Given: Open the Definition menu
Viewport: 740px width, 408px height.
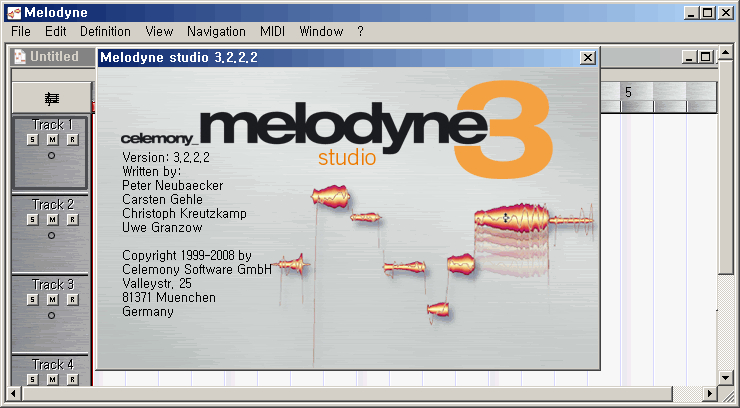Looking at the screenshot, I should coord(105,32).
